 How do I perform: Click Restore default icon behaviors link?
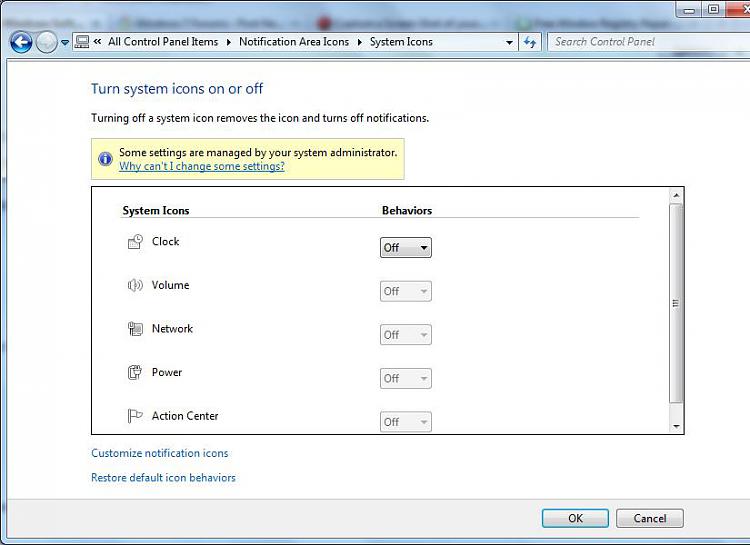(163, 478)
